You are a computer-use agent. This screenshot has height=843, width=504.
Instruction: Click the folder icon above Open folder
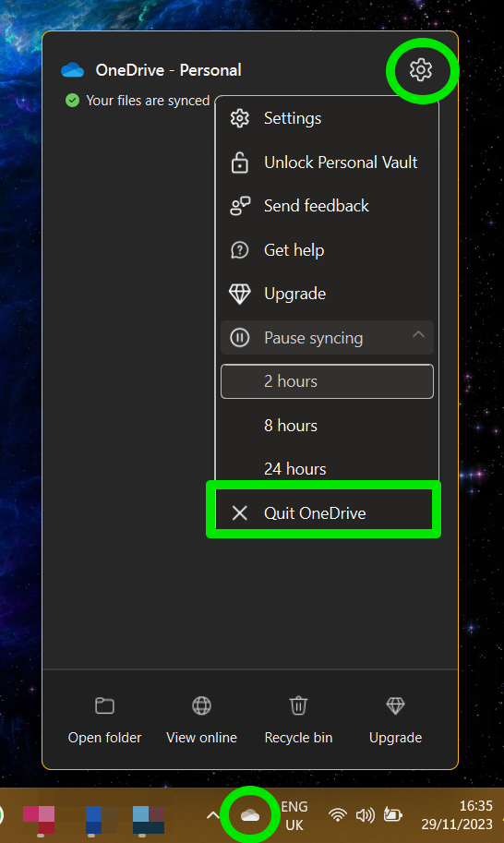click(x=105, y=705)
